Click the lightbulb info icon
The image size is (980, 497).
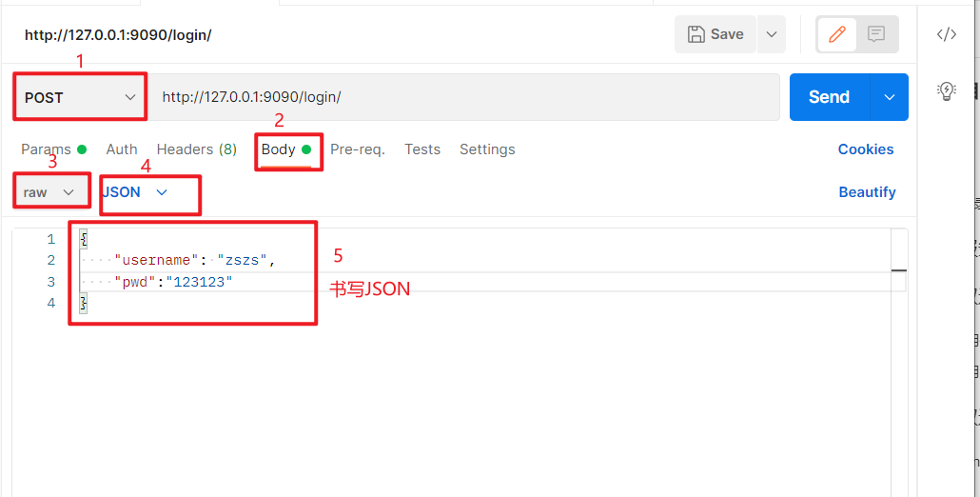[947, 91]
